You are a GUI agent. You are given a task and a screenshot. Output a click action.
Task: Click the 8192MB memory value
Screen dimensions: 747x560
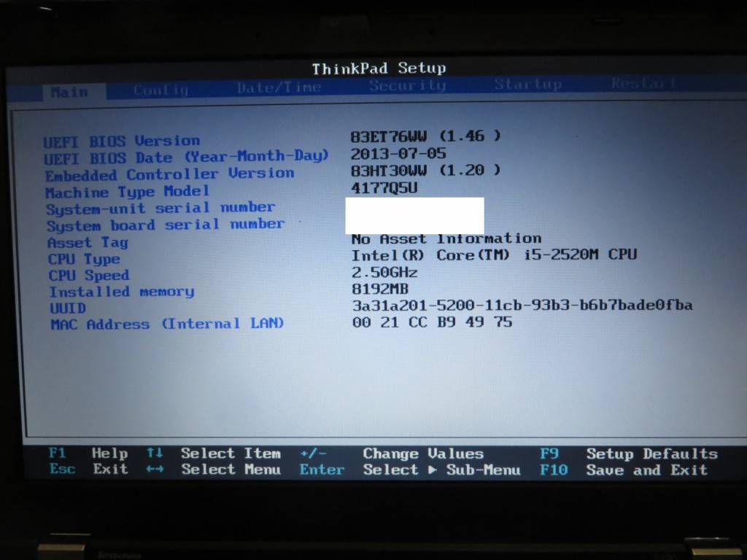pos(380,289)
